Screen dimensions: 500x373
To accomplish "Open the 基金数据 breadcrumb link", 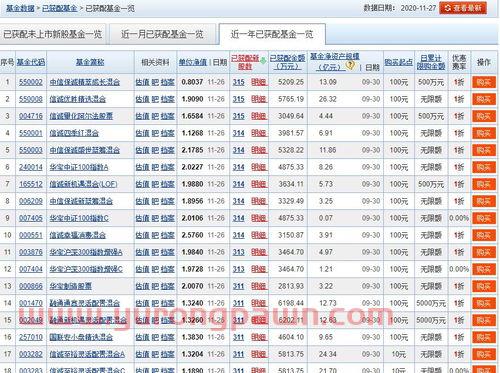I will click(x=20, y=8).
